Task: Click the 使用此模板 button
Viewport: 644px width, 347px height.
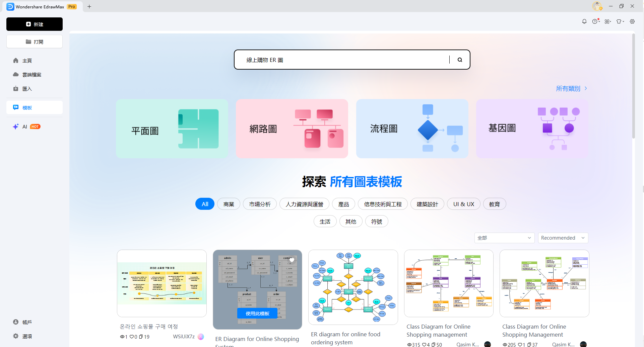Action: point(257,313)
